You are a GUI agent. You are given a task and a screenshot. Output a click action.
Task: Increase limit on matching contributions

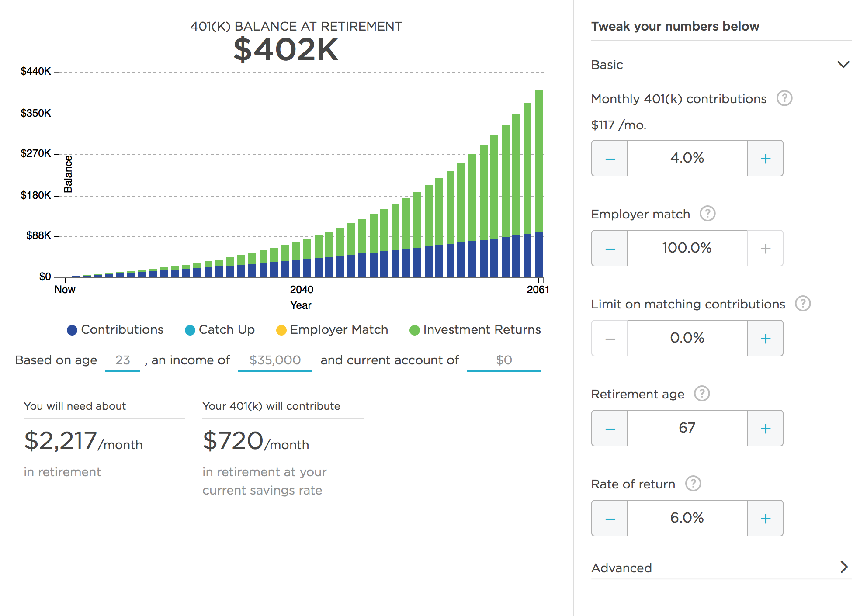point(765,339)
